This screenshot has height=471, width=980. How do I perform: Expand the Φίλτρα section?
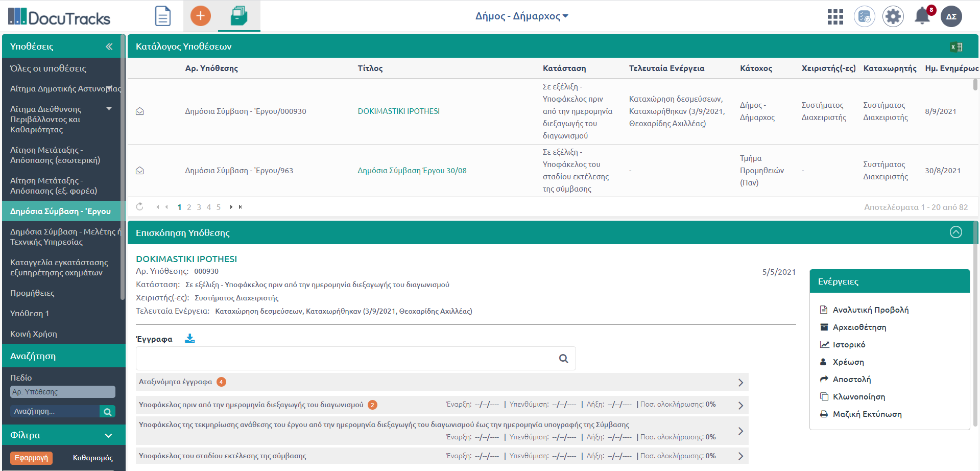(x=108, y=435)
